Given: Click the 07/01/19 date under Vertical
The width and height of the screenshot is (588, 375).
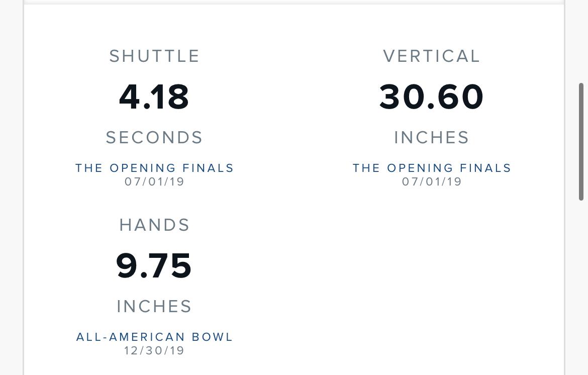Looking at the screenshot, I should pyautogui.click(x=432, y=181).
